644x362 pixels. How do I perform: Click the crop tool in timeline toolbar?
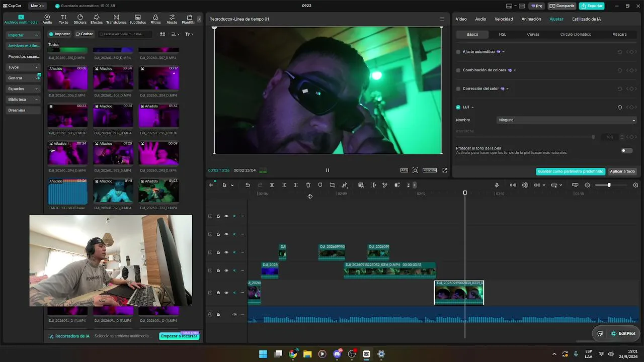332,185
